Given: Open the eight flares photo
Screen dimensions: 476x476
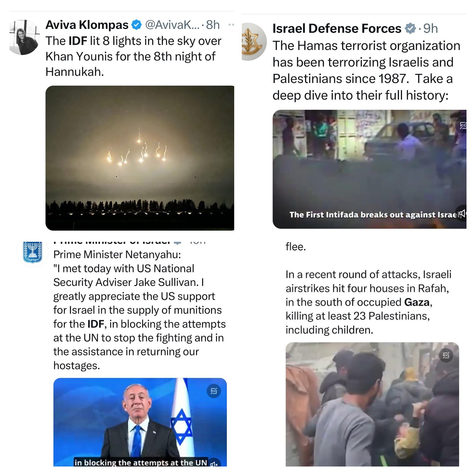Looking at the screenshot, I should (140, 158).
